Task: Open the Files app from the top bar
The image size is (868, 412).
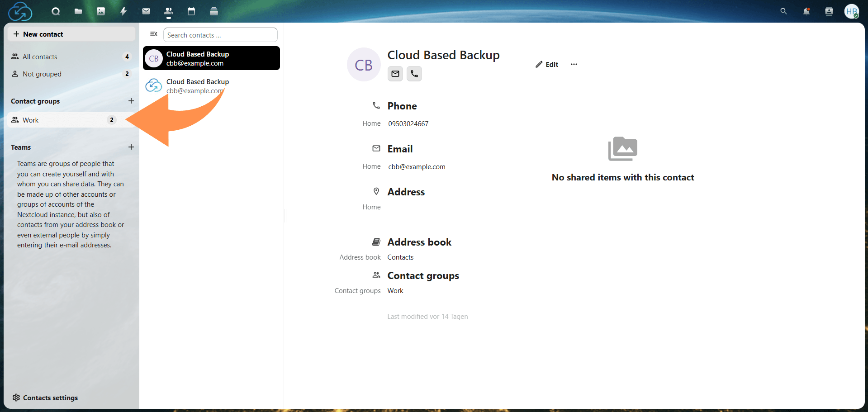Action: (78, 11)
